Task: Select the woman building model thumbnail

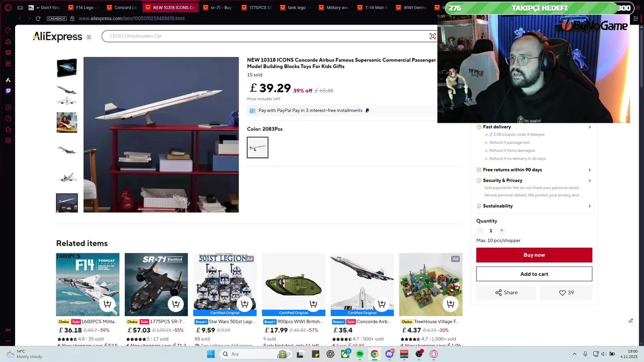Action: click(x=67, y=122)
